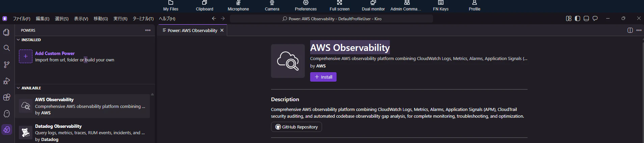Enable Dual monitor mode
The image size is (644, 143).
click(x=373, y=6)
